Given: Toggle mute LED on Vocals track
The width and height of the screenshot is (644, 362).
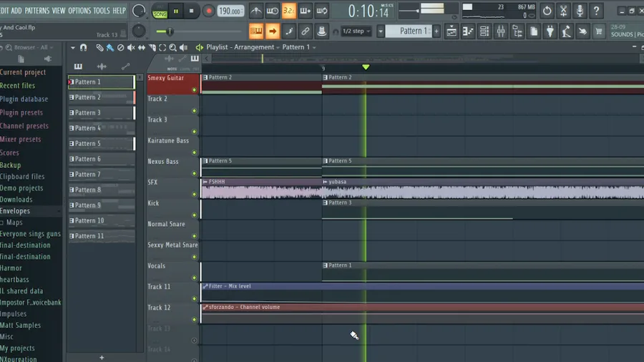Looking at the screenshot, I should [194, 278].
